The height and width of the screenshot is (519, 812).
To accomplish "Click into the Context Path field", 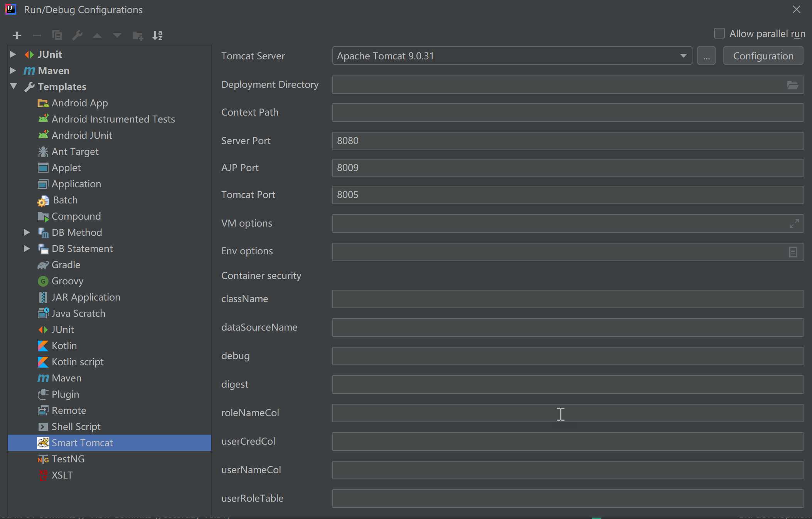I will 568,113.
